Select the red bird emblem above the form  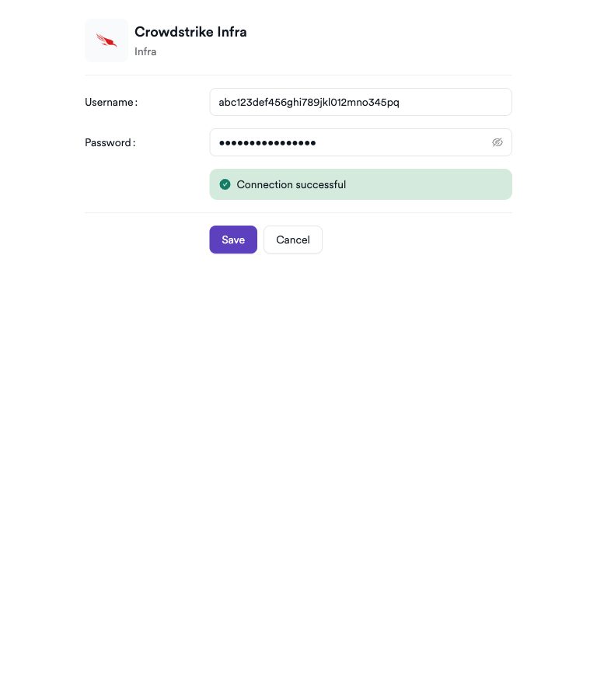coord(106,40)
